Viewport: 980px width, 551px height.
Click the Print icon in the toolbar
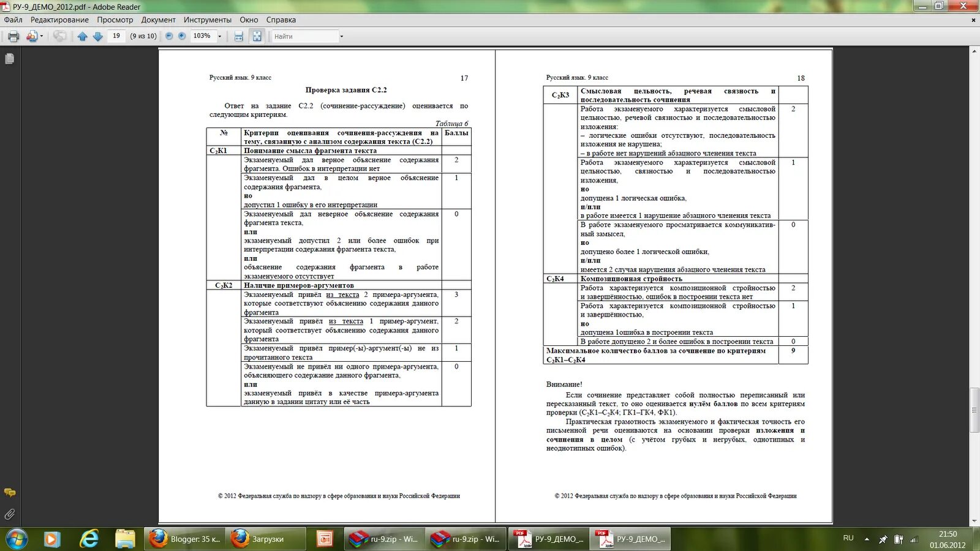click(13, 36)
